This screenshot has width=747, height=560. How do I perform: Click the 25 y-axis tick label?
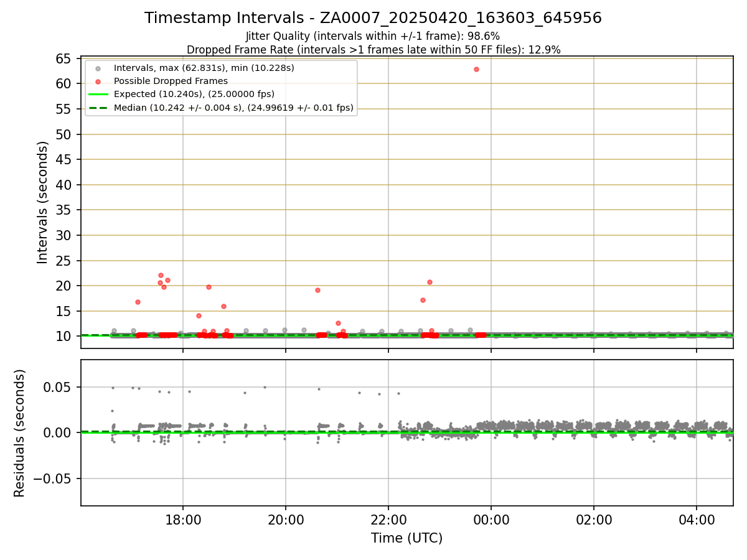[x=63, y=261]
